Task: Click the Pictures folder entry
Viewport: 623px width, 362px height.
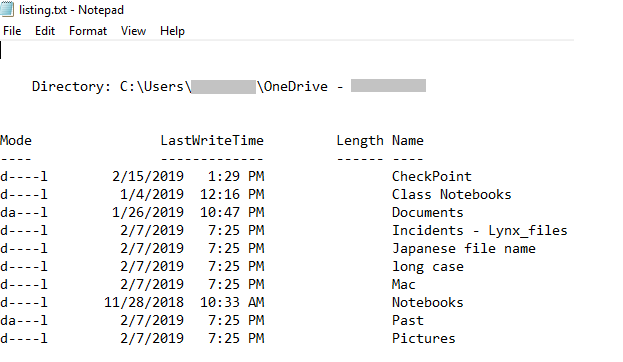Action: point(424,338)
